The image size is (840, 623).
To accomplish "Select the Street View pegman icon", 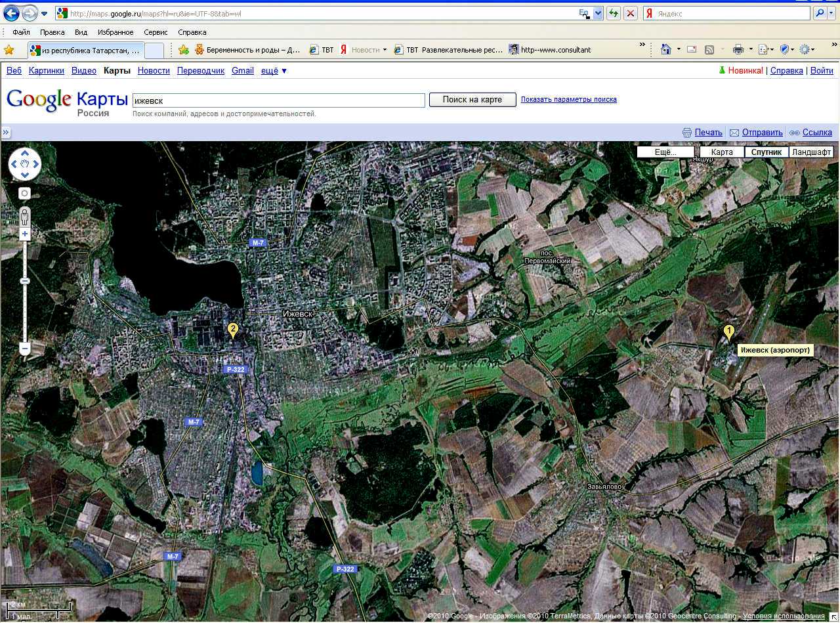I will [x=25, y=216].
